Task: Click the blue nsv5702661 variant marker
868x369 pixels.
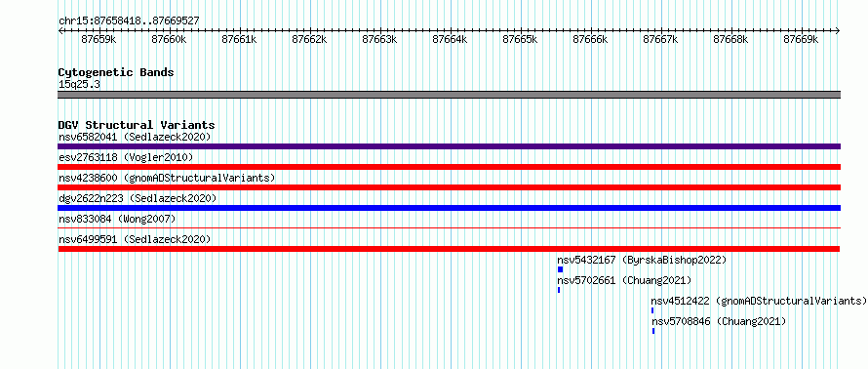Action: click(559, 290)
